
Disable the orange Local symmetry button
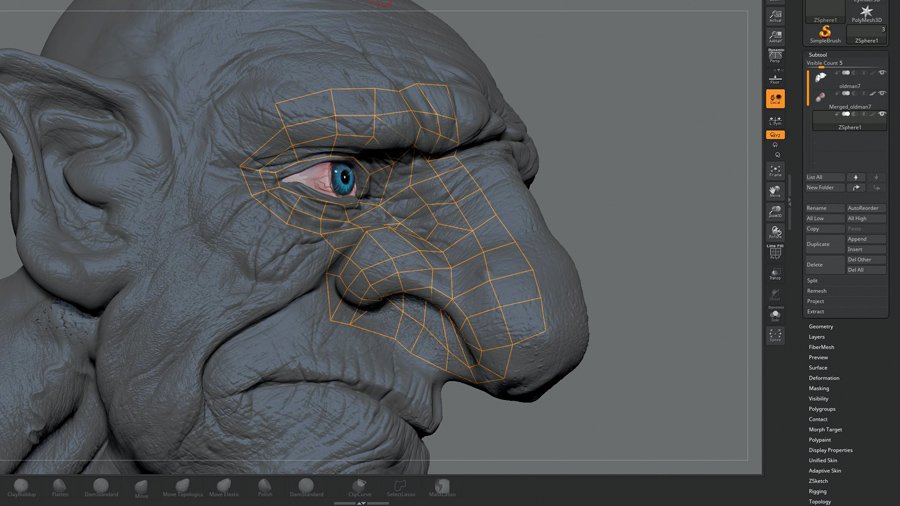click(x=775, y=99)
